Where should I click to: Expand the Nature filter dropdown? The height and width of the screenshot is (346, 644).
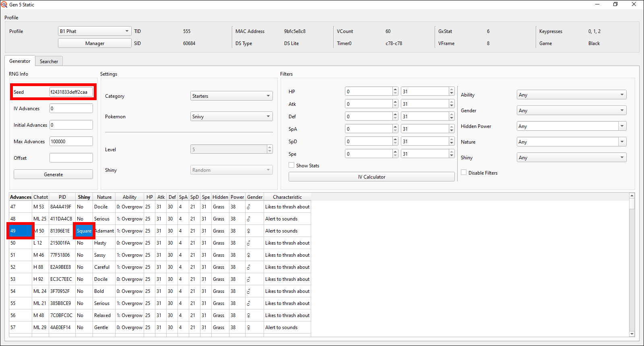(x=571, y=142)
